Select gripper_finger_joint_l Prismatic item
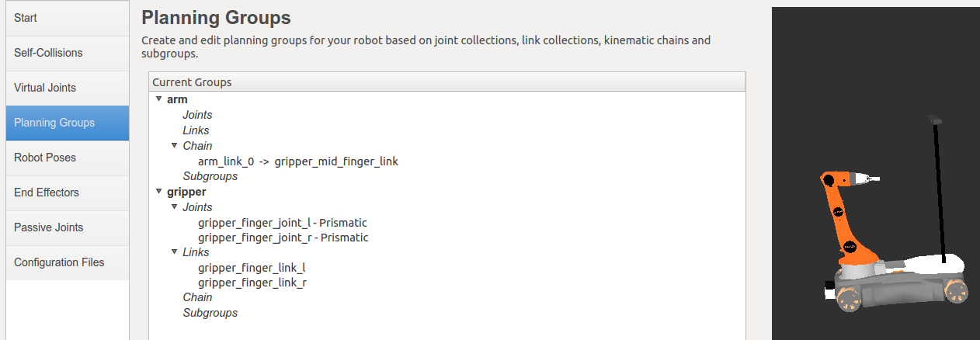This screenshot has width=980, height=340. point(283,223)
